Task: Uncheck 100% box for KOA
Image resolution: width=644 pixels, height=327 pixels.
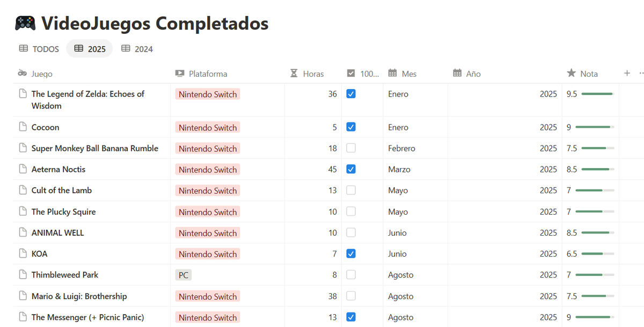Action: (351, 253)
